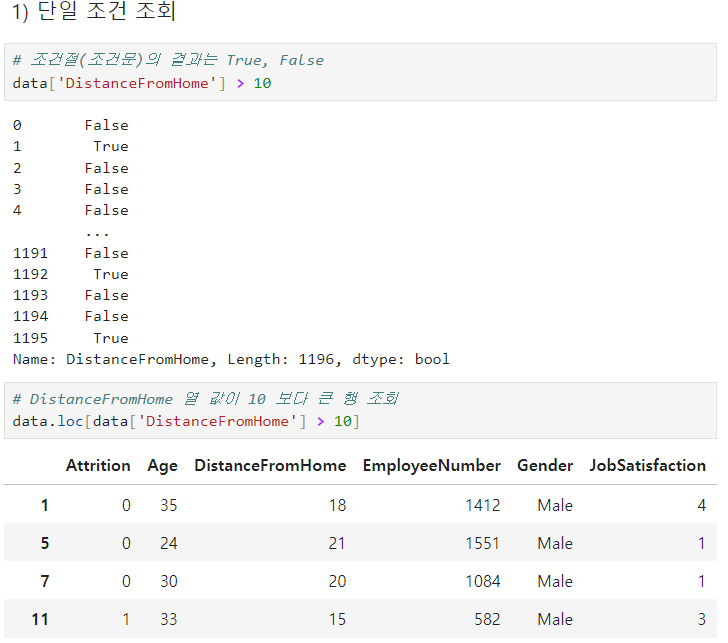Click the Attrition value '1' in row 11

pos(126,619)
